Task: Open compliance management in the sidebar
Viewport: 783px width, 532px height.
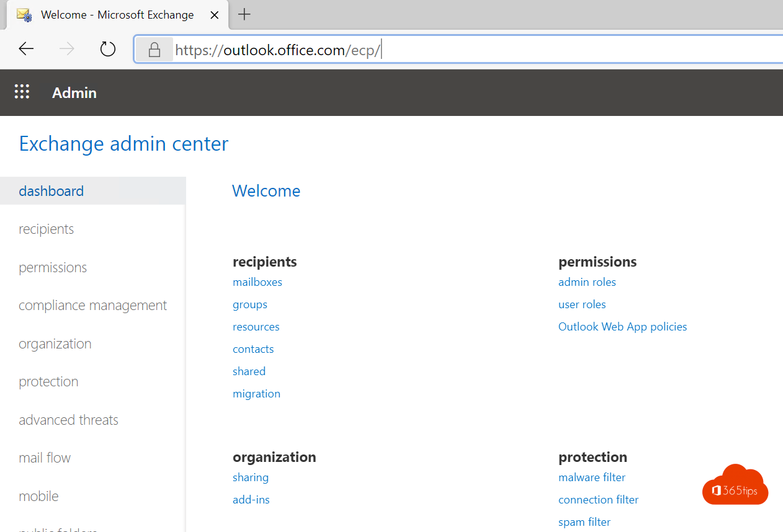Action: pos(92,305)
